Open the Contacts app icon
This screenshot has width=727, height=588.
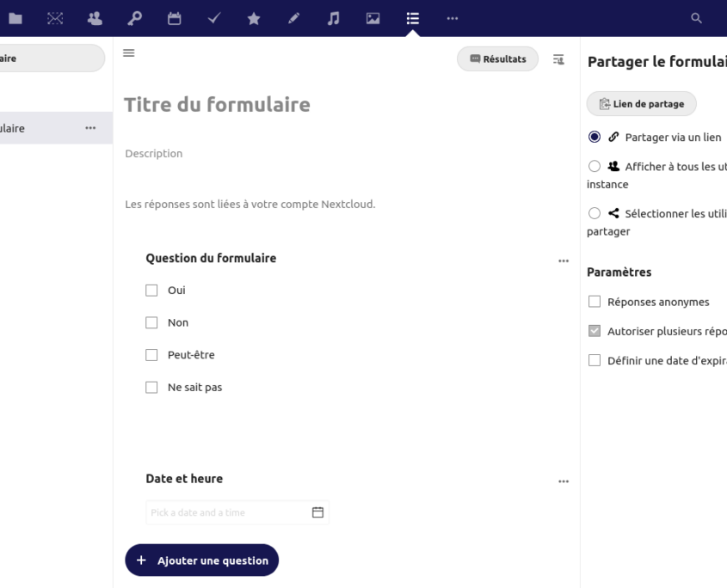pyautogui.click(x=95, y=18)
